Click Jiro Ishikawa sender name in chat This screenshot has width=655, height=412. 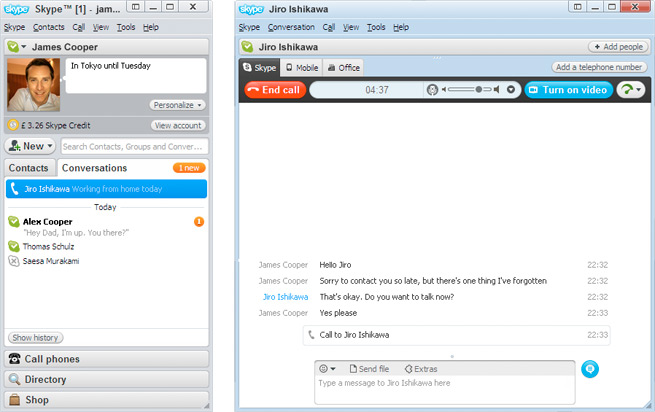click(285, 297)
